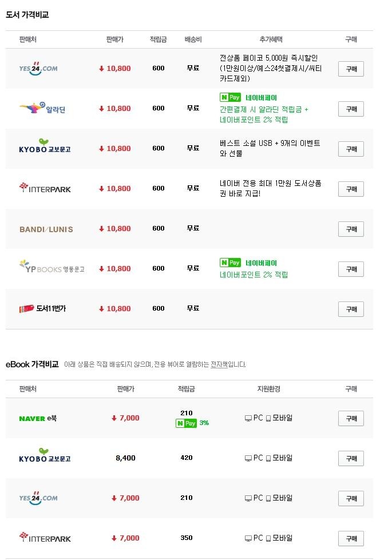Click 구매 button for YES24 book

coord(351,69)
